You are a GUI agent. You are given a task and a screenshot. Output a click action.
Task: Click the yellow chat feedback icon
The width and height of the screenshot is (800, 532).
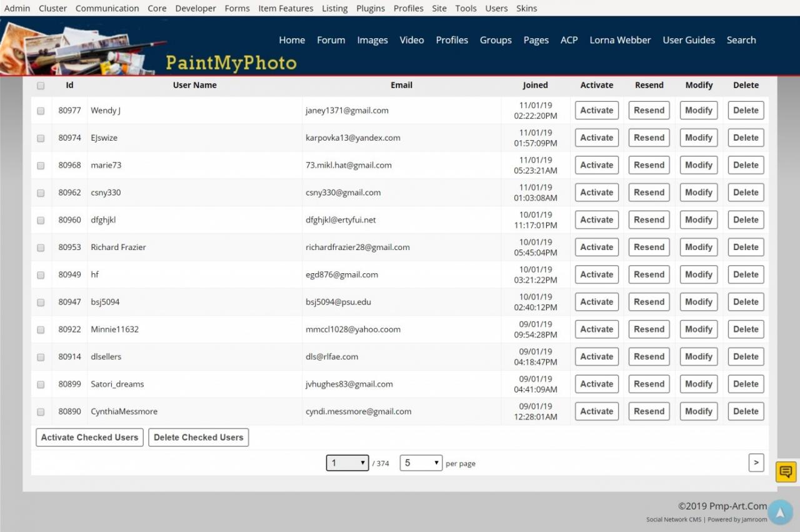click(786, 471)
